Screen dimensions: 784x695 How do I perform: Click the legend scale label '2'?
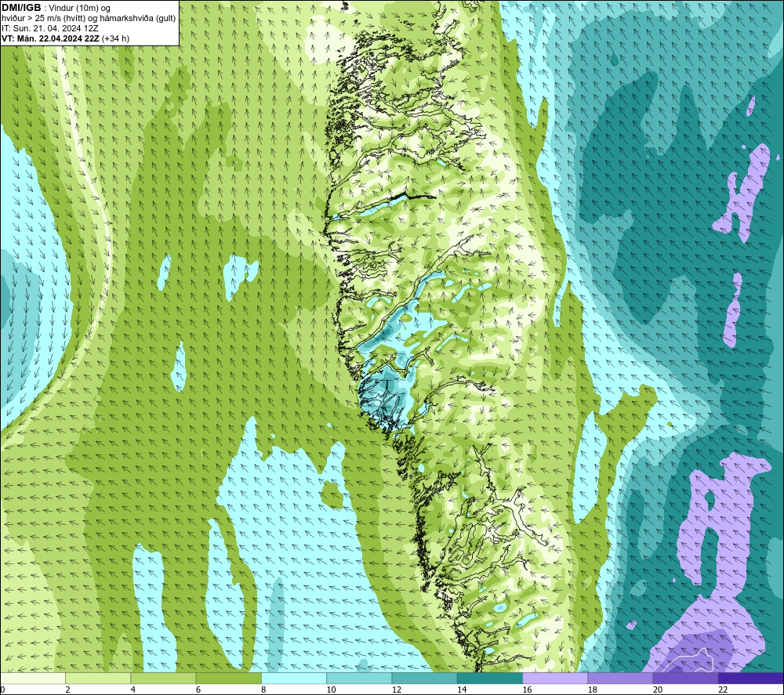tap(67, 690)
